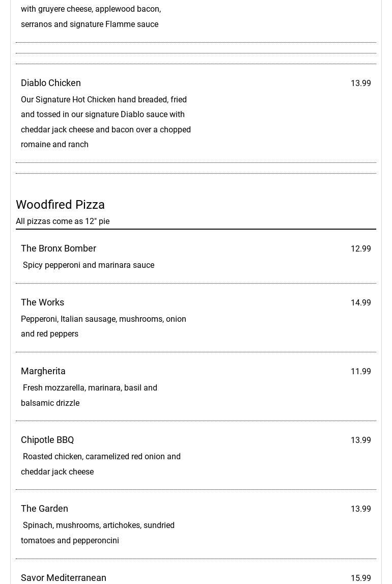Click the Woodfired Pizza section heading

click(60, 205)
